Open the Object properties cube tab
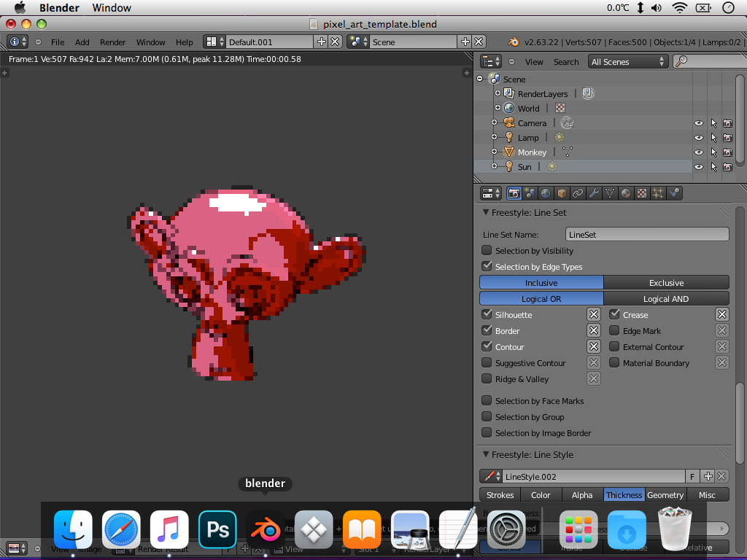This screenshot has width=747, height=560. (x=562, y=193)
